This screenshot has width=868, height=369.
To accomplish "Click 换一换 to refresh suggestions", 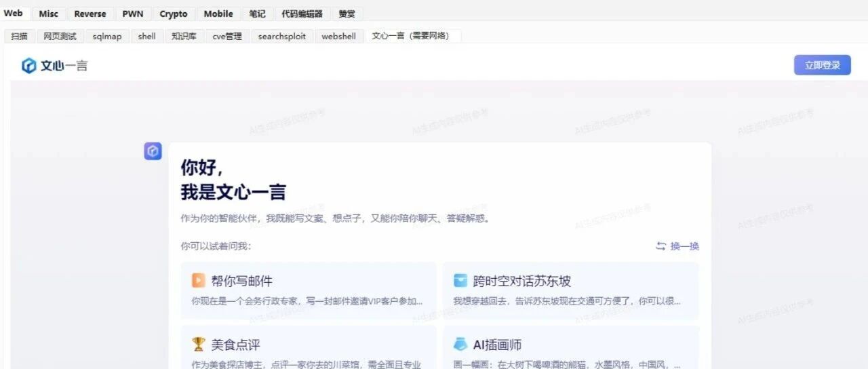I will tap(685, 246).
